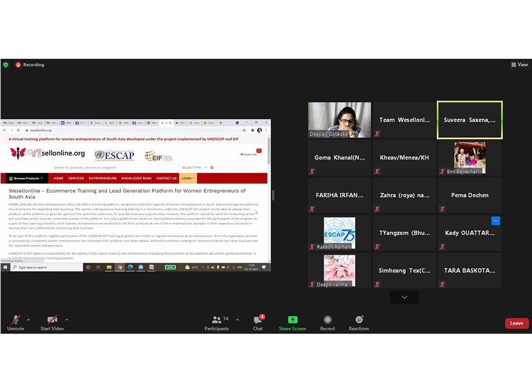532x392 pixels.
Task: Leave the Zoom meeting
Action: coord(516,323)
